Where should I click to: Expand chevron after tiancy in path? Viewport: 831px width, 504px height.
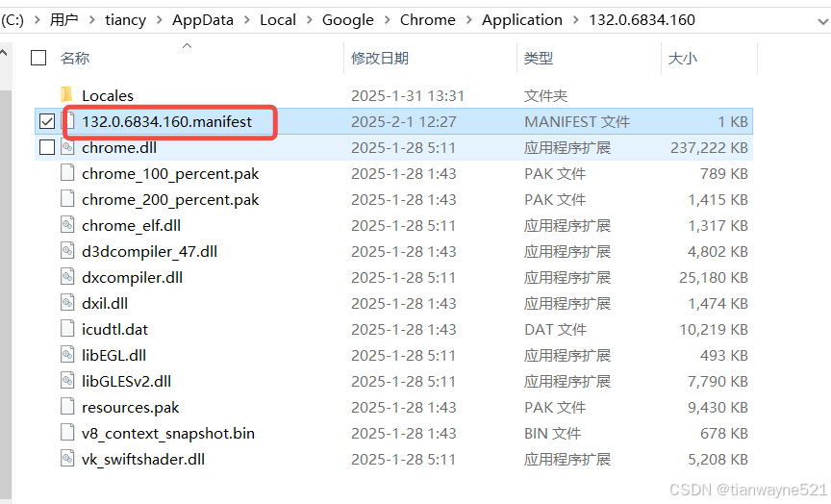coord(160,20)
